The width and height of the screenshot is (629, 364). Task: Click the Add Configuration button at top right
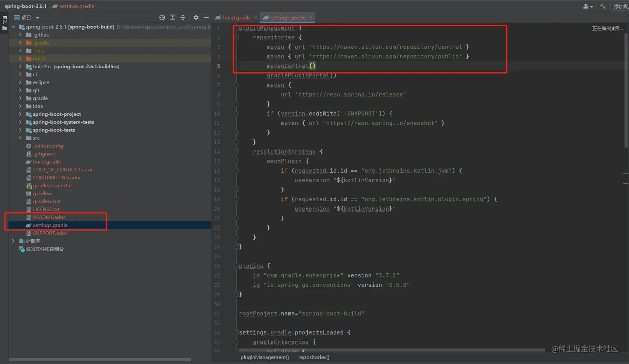(x=620, y=6)
